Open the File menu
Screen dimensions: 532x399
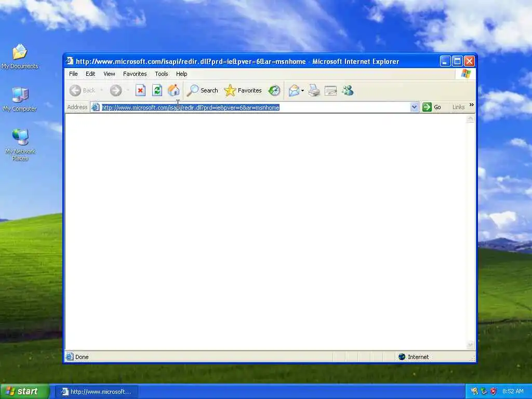pos(73,74)
